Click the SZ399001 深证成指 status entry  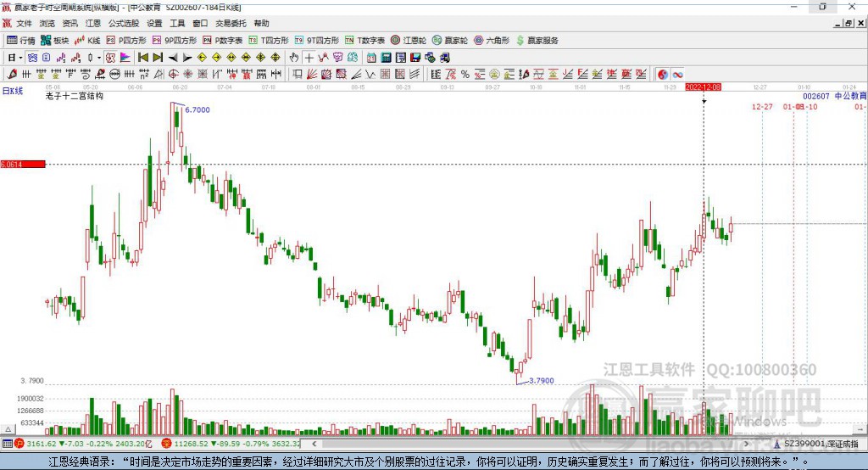coord(816,444)
